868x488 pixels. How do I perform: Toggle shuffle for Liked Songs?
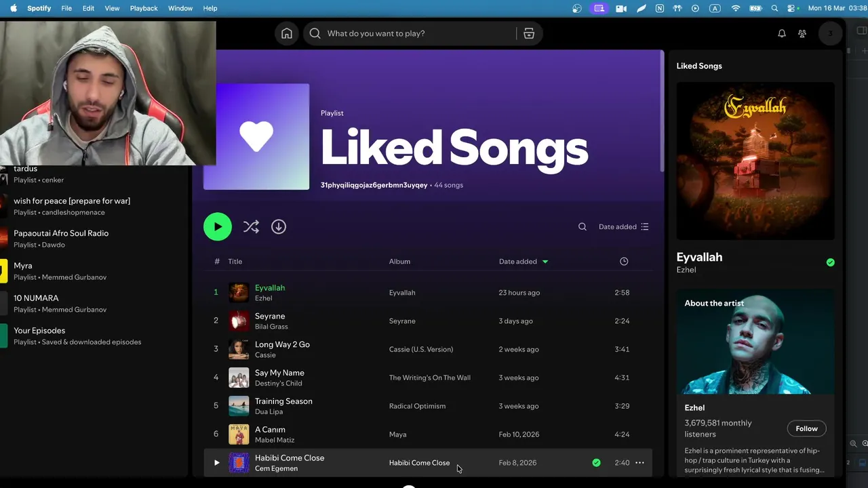pos(251,226)
